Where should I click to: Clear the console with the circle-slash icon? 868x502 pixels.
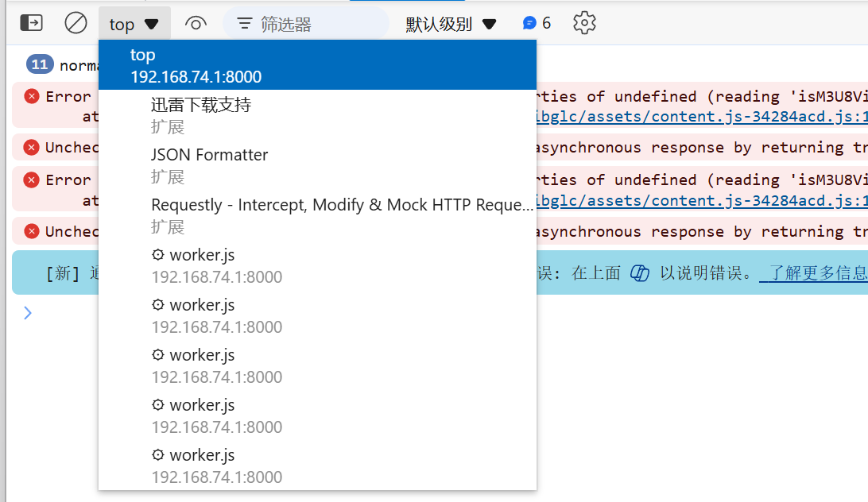click(x=76, y=23)
